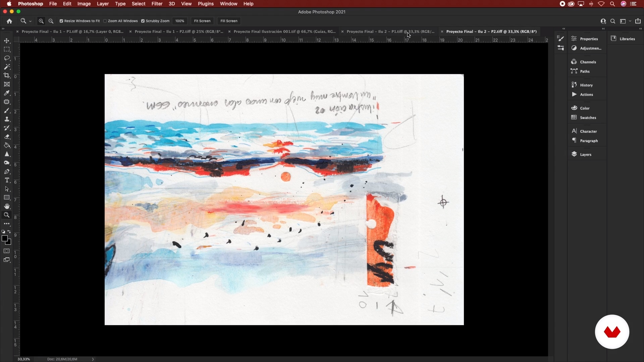Go to the Home screen

pos(9,21)
